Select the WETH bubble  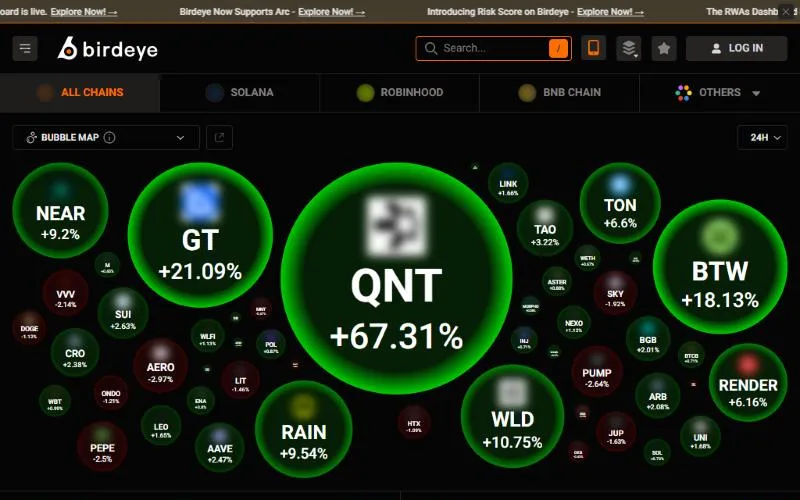(587, 258)
